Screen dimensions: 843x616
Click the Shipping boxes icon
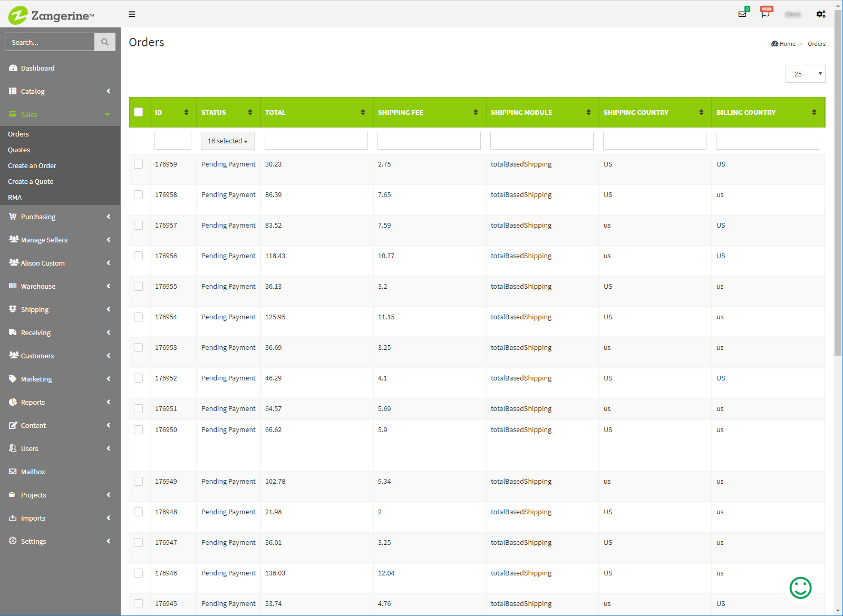click(x=13, y=309)
